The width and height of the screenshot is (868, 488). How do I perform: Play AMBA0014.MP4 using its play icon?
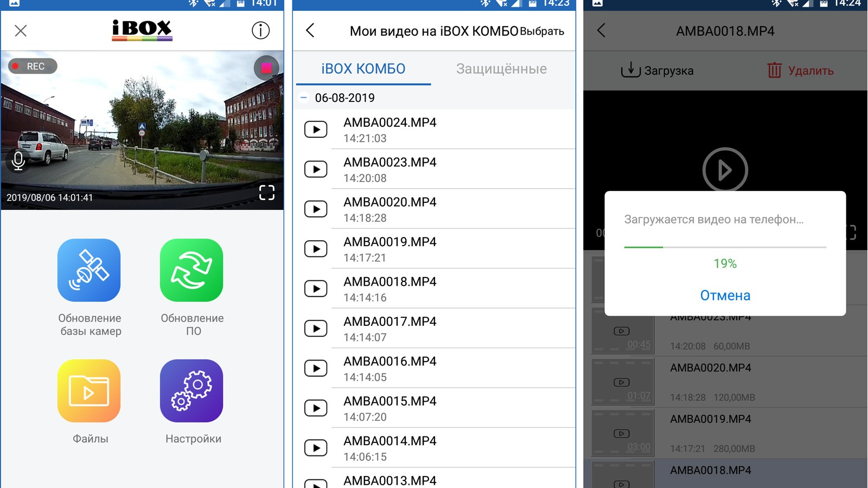tap(316, 448)
